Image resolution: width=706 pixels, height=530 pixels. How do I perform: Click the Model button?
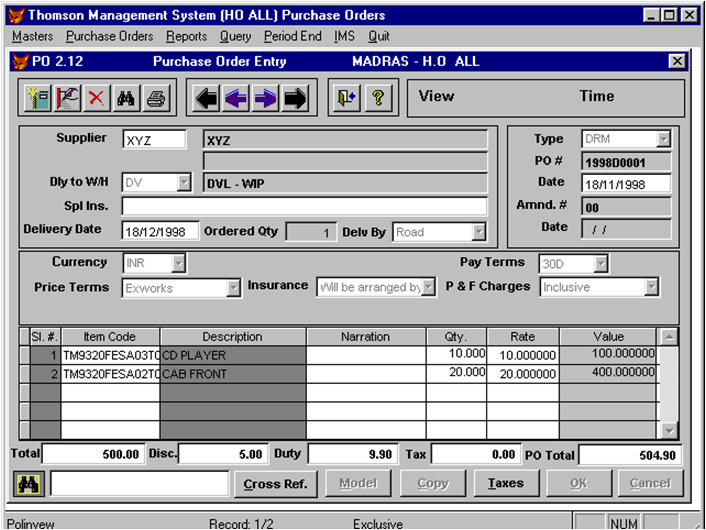(358, 483)
